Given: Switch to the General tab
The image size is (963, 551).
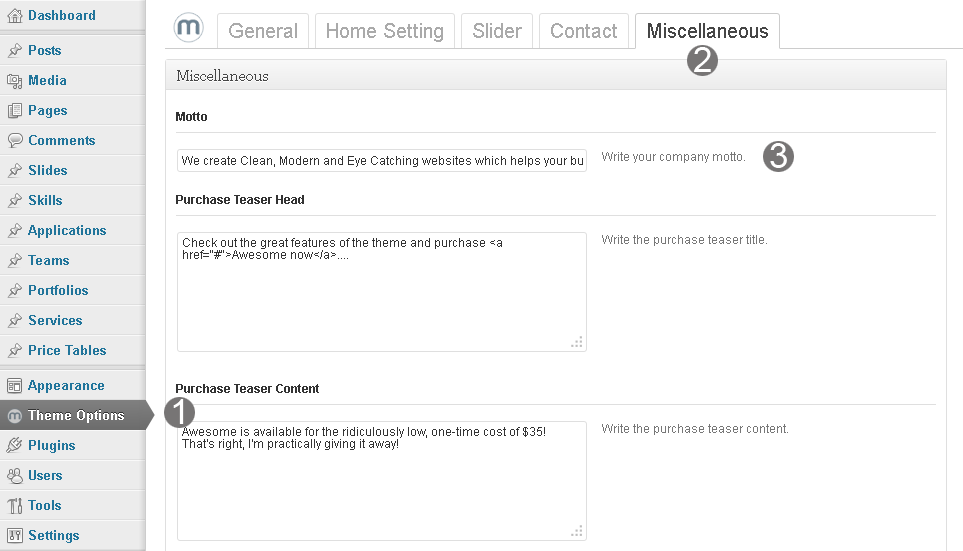Looking at the screenshot, I should pos(263,31).
